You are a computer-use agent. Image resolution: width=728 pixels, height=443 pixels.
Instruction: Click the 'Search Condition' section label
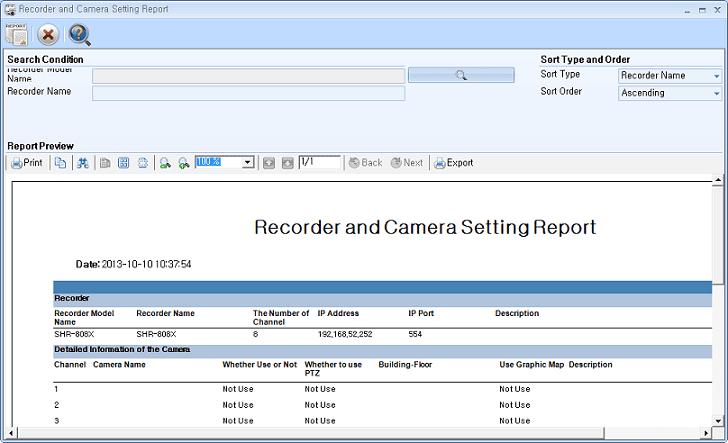click(x=46, y=59)
